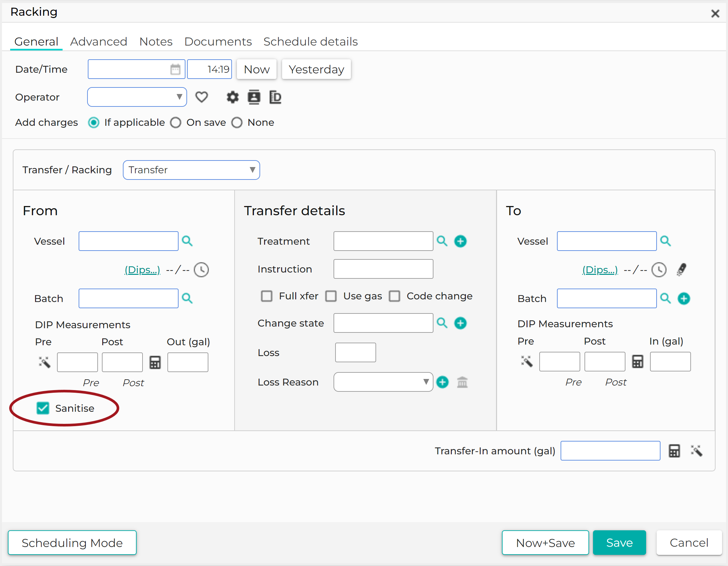The height and width of the screenshot is (566, 728).
Task: Open calculator beside Transfer-In amount
Action: [x=674, y=451]
